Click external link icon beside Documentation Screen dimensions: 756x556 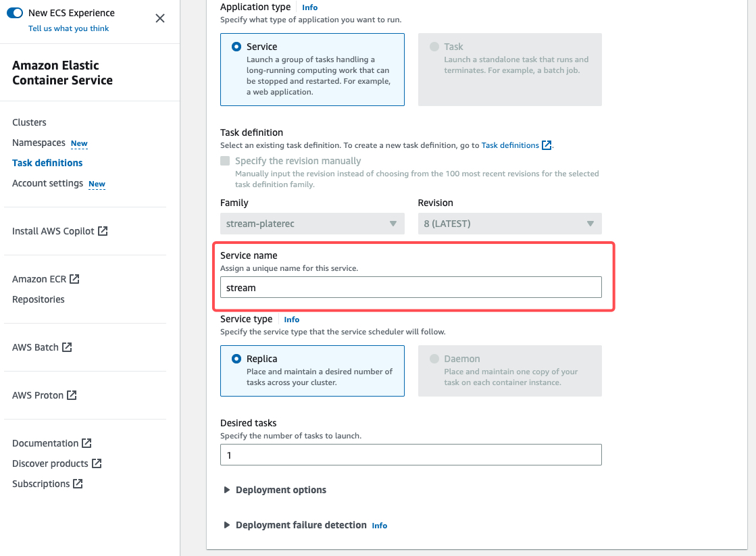[86, 443]
